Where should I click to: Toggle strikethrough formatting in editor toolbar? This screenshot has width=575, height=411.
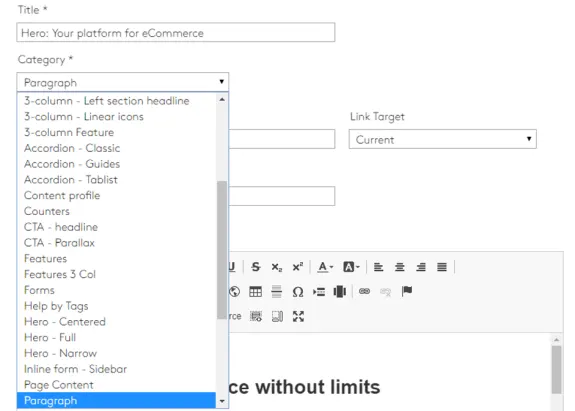point(256,267)
